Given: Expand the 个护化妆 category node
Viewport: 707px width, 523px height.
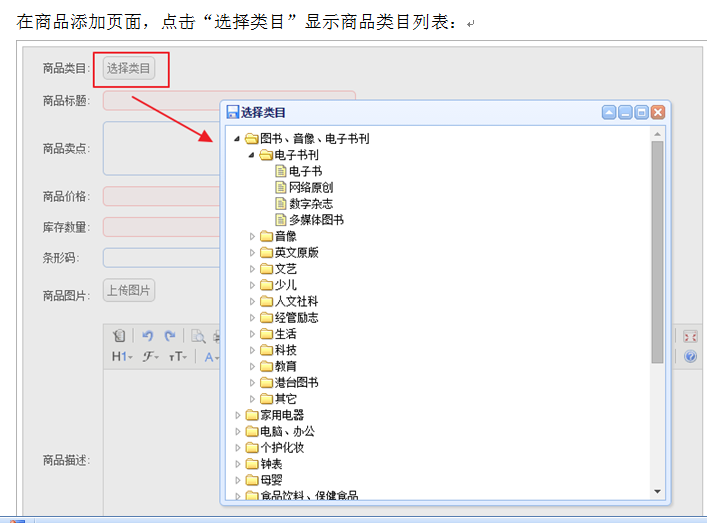Looking at the screenshot, I should (x=238, y=448).
